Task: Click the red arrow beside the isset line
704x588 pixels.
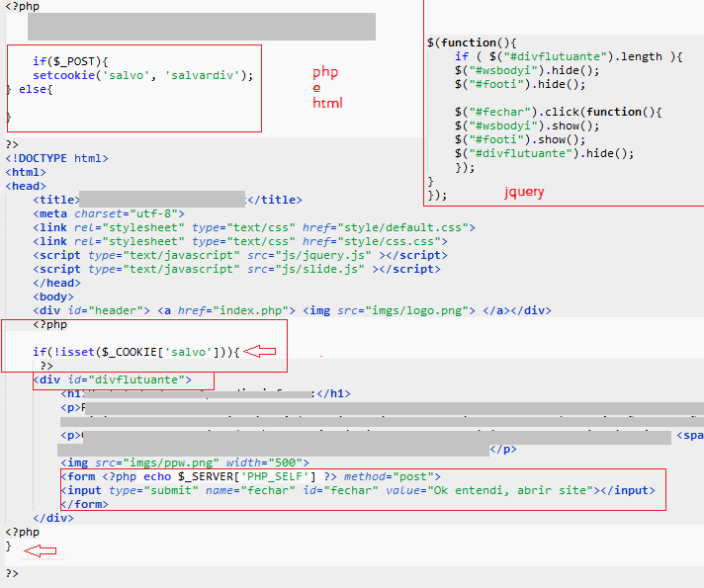Action: pos(260,351)
